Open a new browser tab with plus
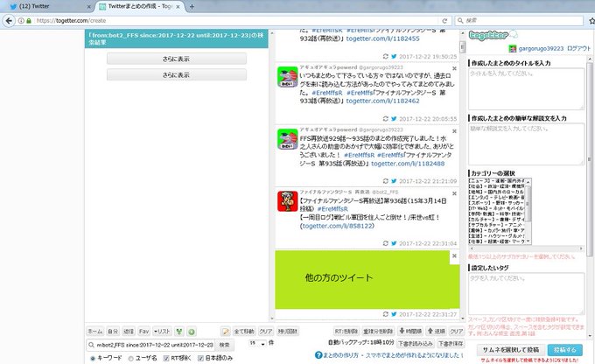The height and width of the screenshot is (364, 595). point(192,6)
